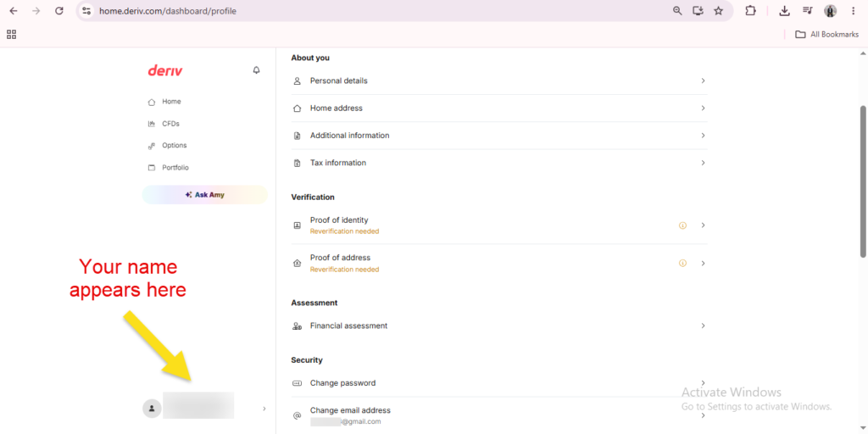Open the browser three-dot menu
868x434 pixels.
tap(853, 10)
